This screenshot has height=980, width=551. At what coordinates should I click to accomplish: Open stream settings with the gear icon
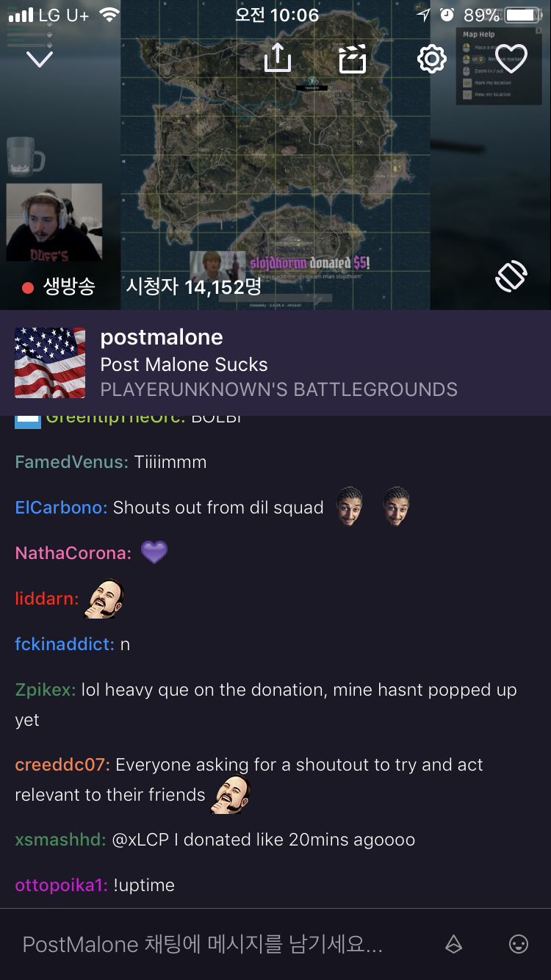pyautogui.click(x=432, y=59)
